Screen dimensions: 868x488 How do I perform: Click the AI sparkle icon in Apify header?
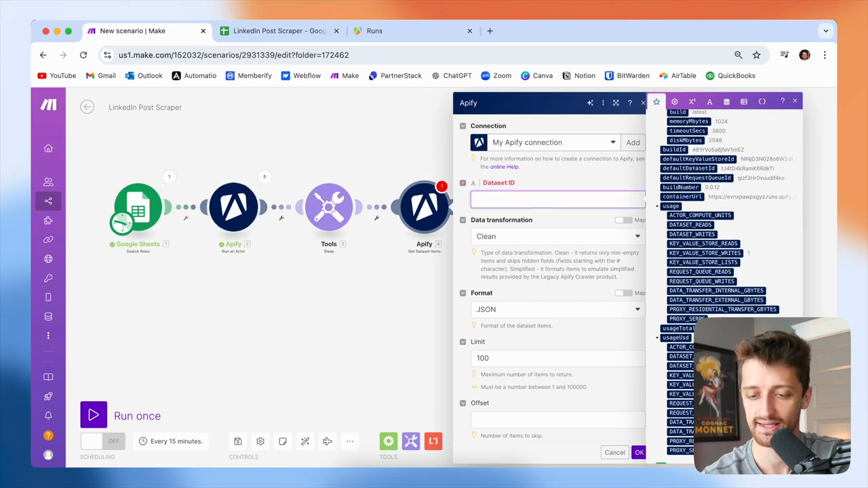click(x=590, y=103)
